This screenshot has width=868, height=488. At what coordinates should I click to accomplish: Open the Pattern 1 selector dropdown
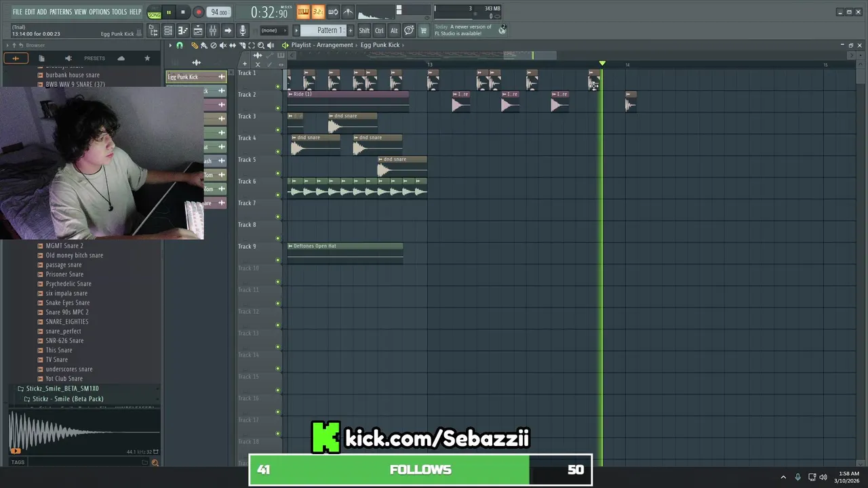(323, 30)
